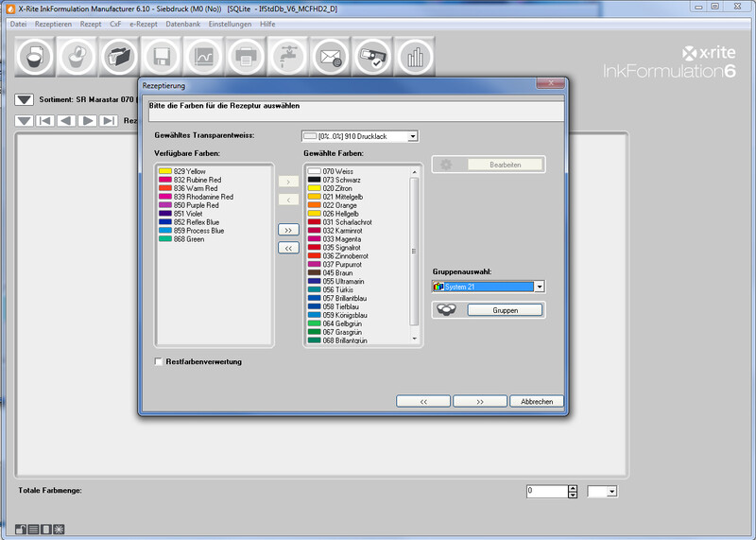
Task: Expand the Gruppenauswahl System 21 dropdown
Action: tap(539, 287)
